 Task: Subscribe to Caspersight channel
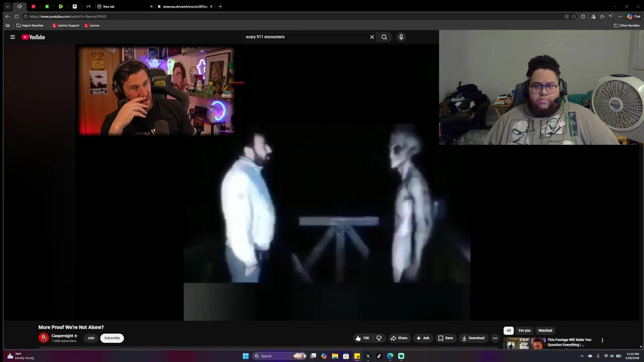coord(112,338)
